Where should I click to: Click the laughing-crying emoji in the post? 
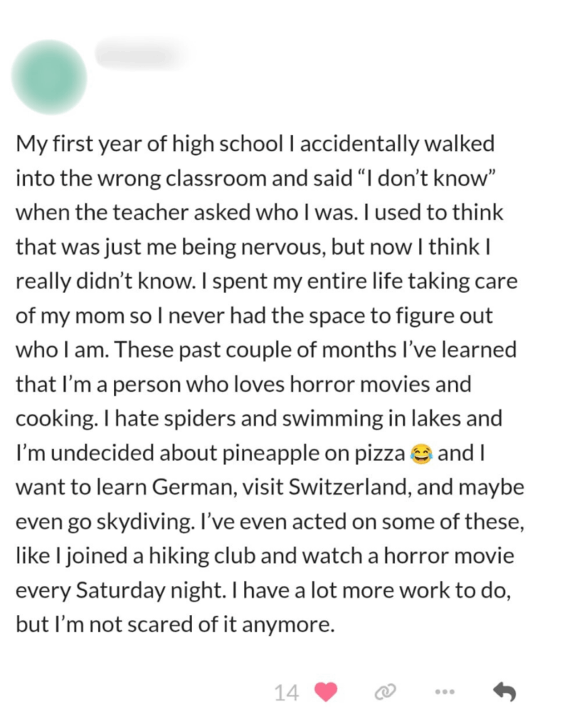422,453
